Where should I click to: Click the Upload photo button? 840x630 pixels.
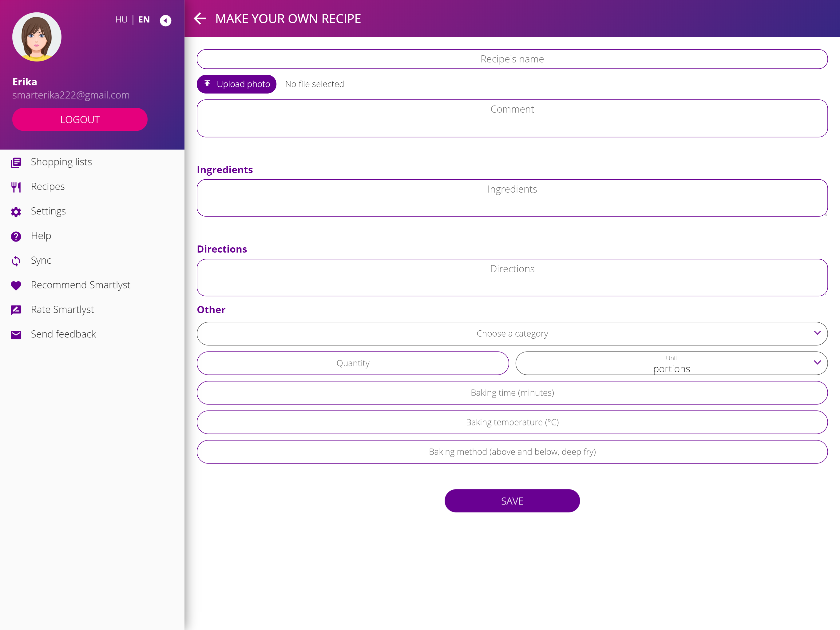(236, 84)
